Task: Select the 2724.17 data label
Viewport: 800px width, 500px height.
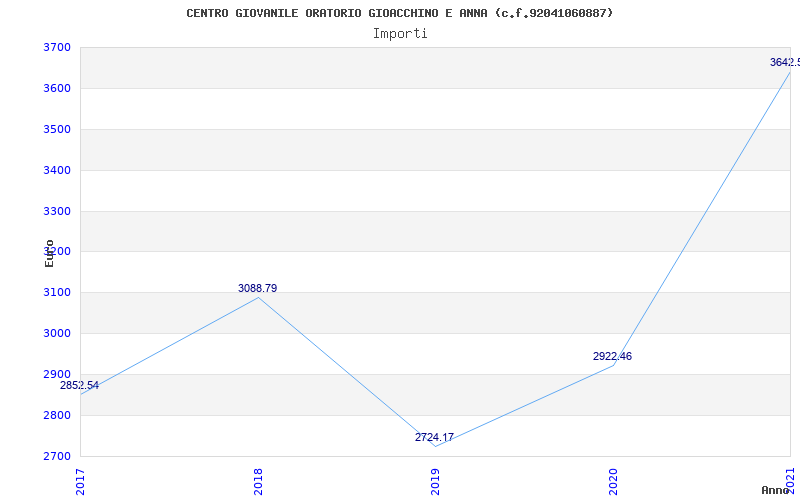Action: tap(434, 438)
